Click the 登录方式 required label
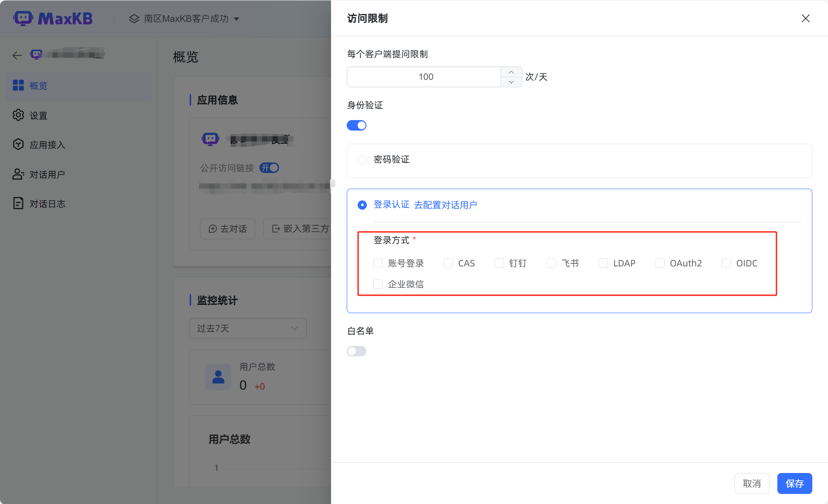The width and height of the screenshot is (828, 504). 392,240
